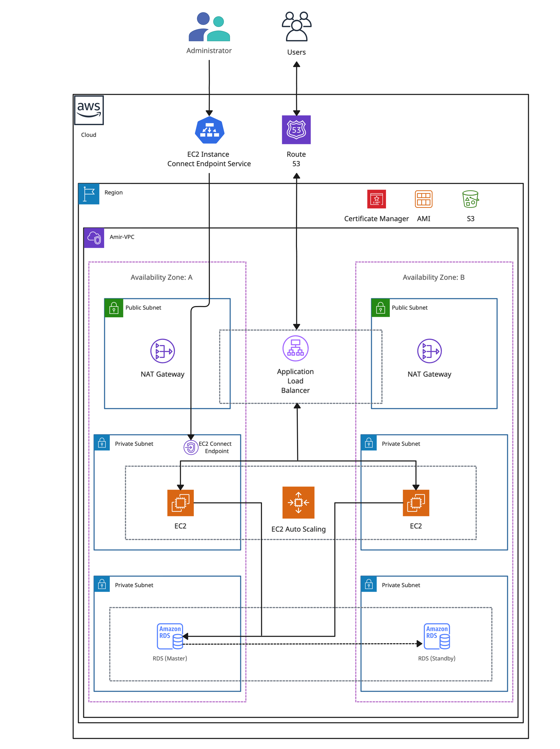Click lock icon of Zone B EC2 private subnet
Screen dimensions: 560x749
[369, 443]
